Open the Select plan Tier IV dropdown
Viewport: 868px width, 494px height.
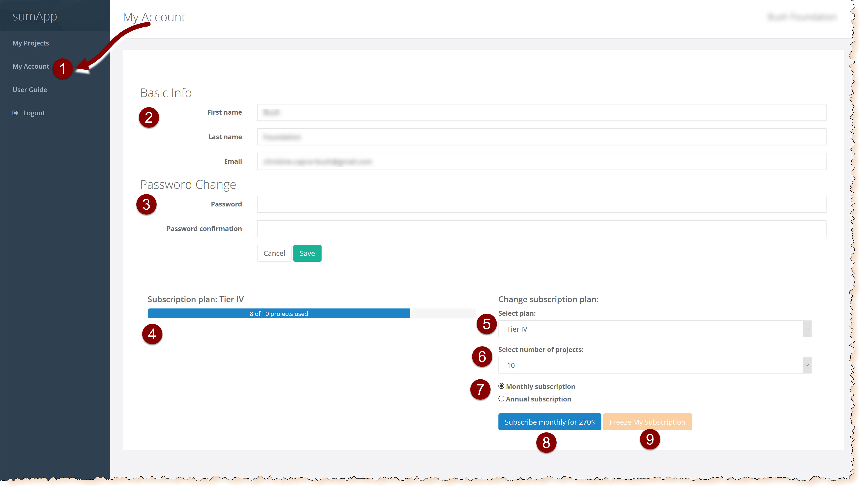coord(650,329)
